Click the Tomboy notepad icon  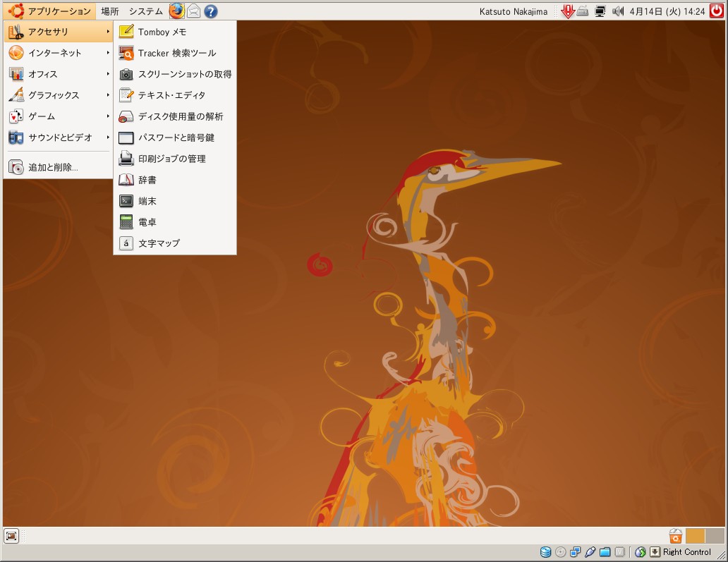[126, 32]
